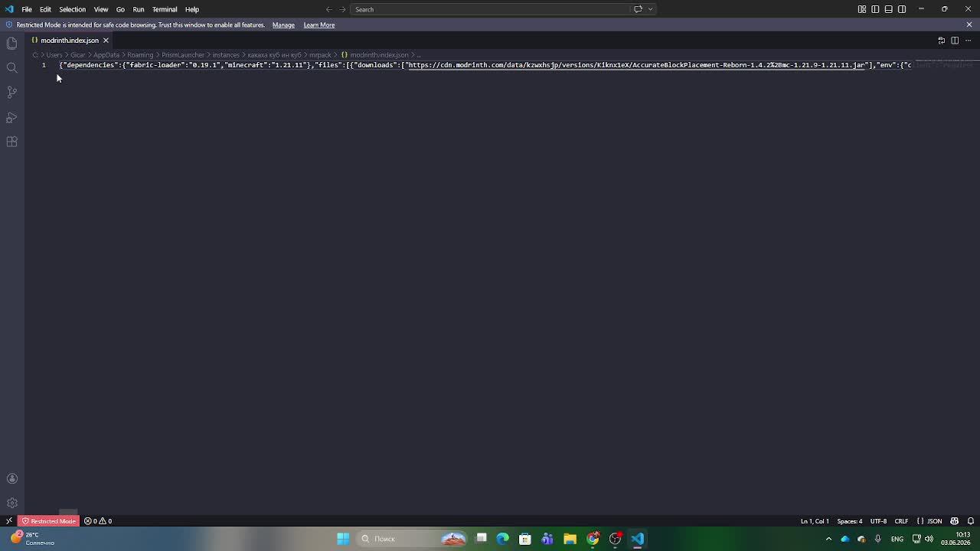Change indentation via Spaces: 4
Image resolution: width=980 pixels, height=551 pixels.
click(849, 521)
